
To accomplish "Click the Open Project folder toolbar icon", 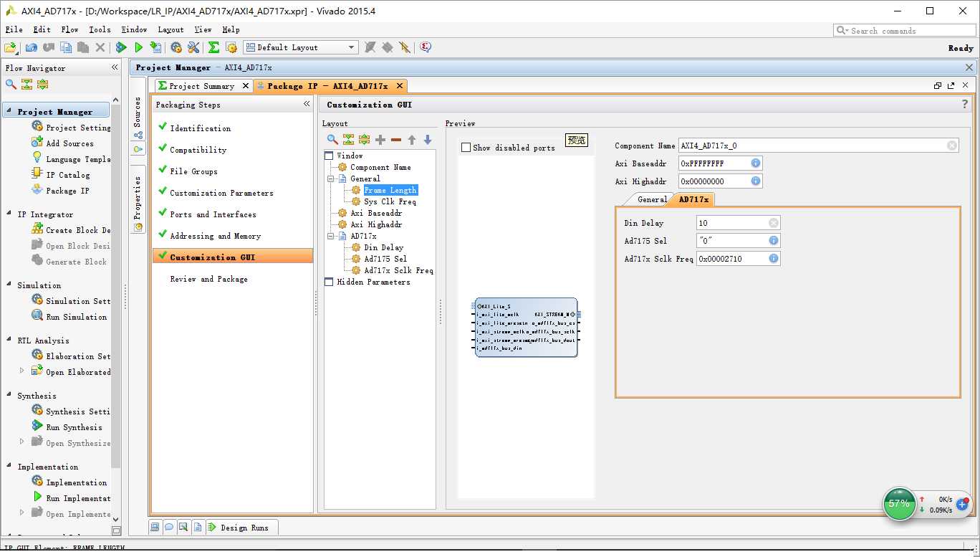I will tap(10, 47).
